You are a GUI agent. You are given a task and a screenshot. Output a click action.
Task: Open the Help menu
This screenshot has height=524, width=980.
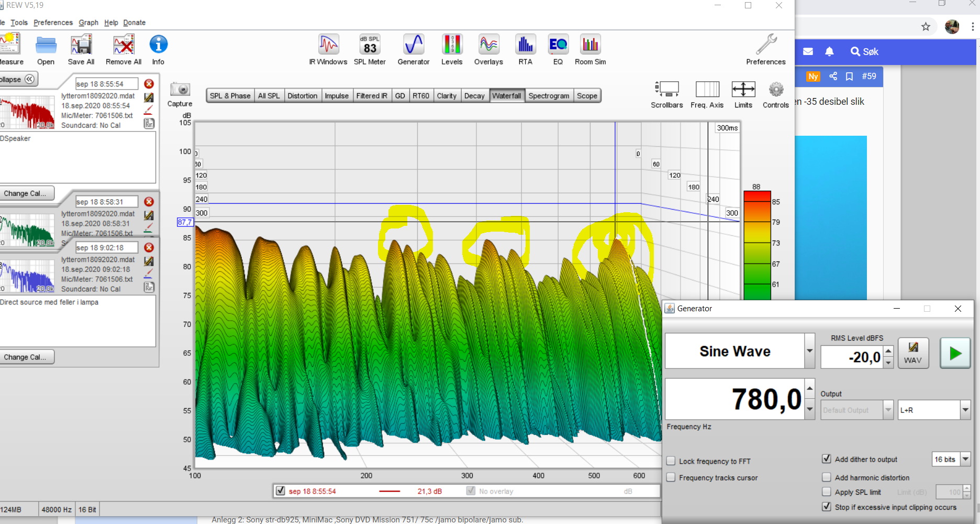pos(111,23)
